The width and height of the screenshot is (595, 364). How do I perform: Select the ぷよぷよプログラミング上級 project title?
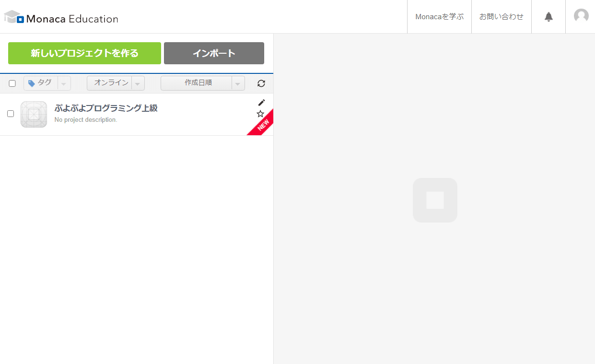coord(106,108)
